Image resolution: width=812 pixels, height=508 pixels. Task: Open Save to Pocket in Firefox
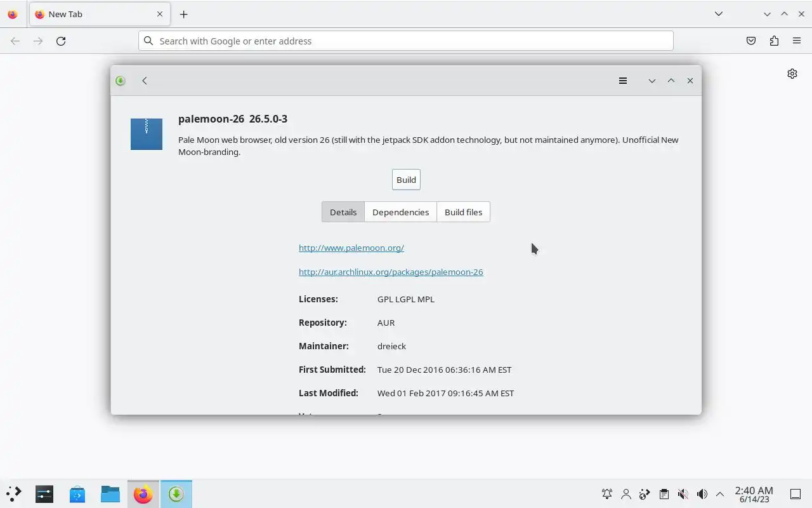(x=751, y=41)
